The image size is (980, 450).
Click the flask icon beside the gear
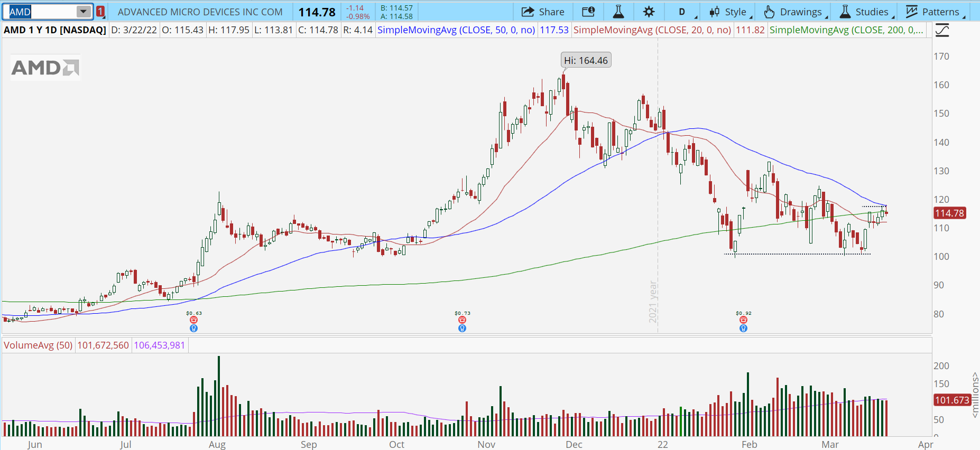[618, 12]
